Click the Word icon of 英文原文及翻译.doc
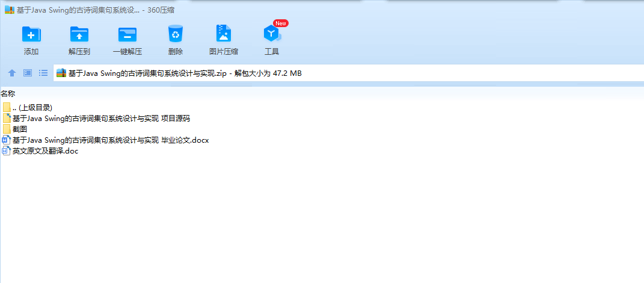The image size is (644, 283). (x=6, y=151)
